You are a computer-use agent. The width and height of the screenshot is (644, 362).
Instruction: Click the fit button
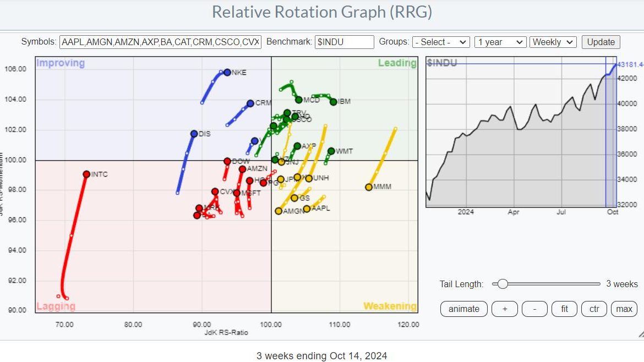[564, 309]
